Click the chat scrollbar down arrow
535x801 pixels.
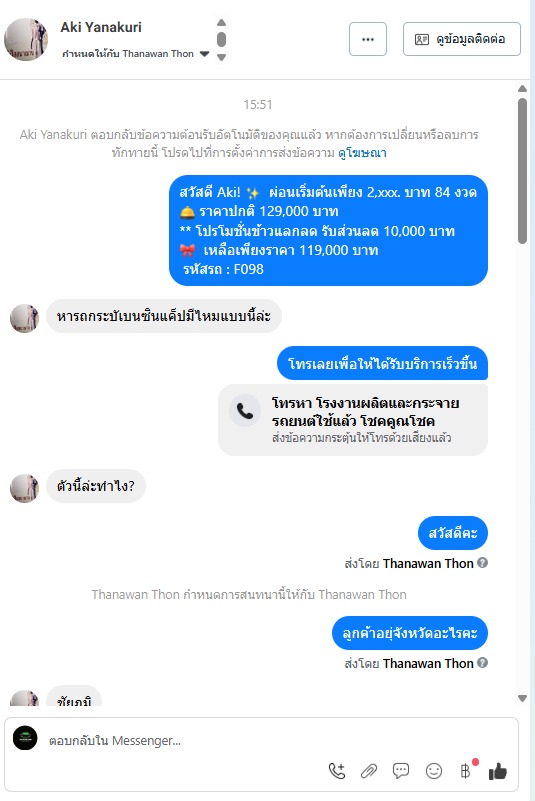(522, 698)
